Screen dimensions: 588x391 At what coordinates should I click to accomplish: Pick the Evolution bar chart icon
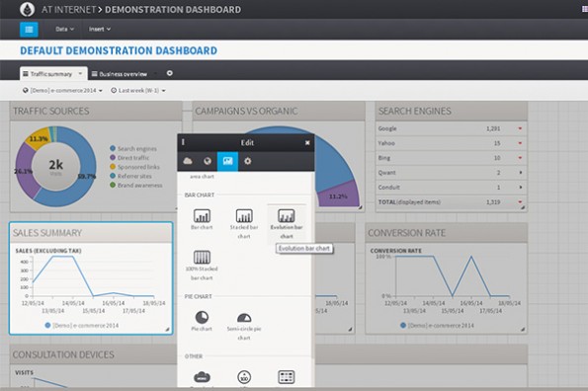287,216
